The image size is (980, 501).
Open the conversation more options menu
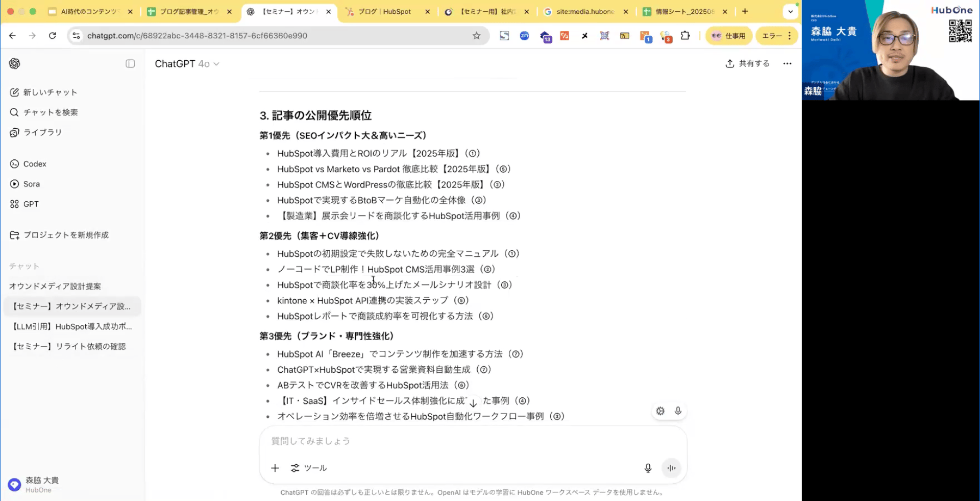(x=787, y=63)
